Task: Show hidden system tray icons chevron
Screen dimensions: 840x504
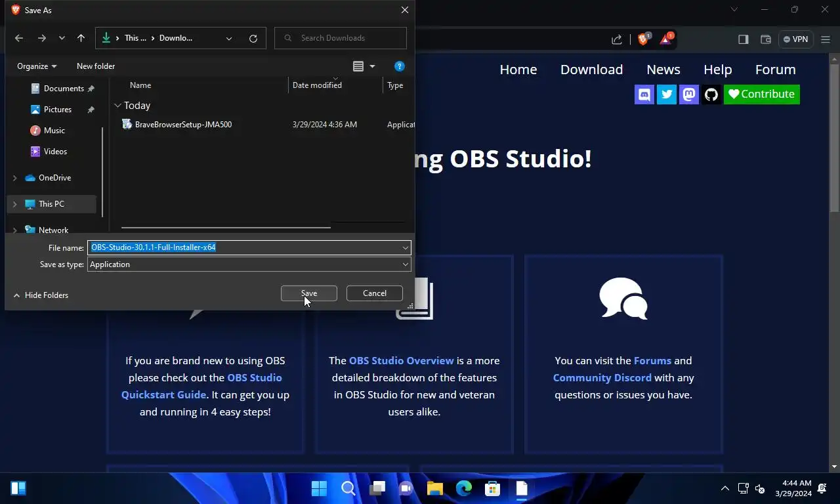Action: 725,488
